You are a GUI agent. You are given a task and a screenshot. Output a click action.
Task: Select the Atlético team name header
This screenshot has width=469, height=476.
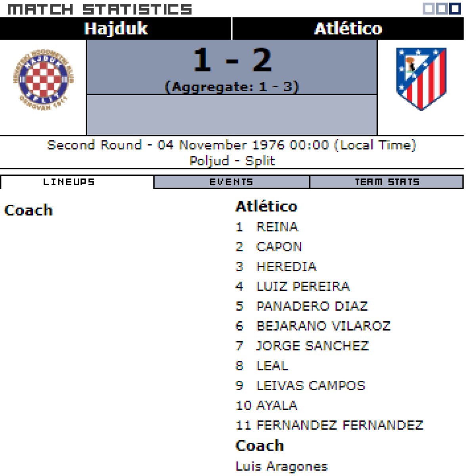click(x=348, y=29)
